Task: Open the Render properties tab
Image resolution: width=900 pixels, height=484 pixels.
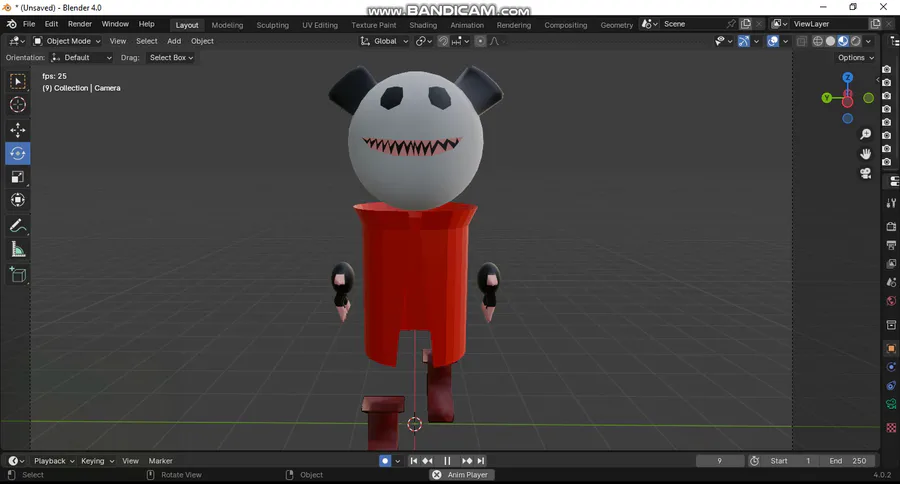Action: [x=891, y=226]
